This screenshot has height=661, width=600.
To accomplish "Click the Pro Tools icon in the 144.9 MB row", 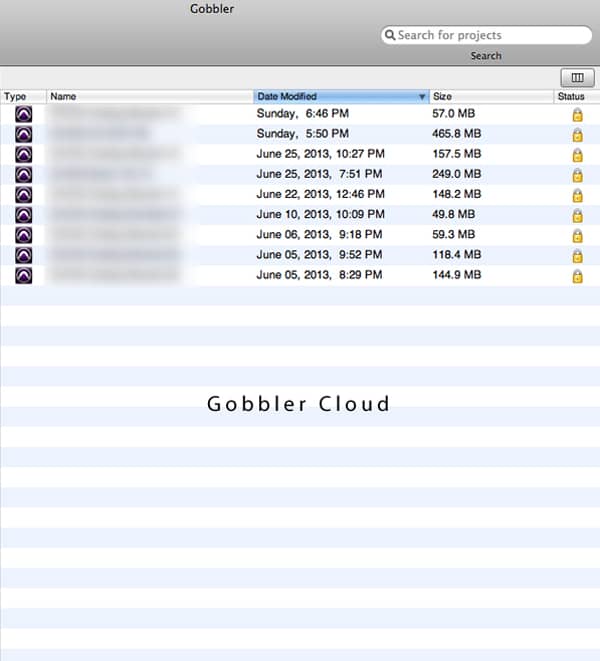I will coord(24,276).
